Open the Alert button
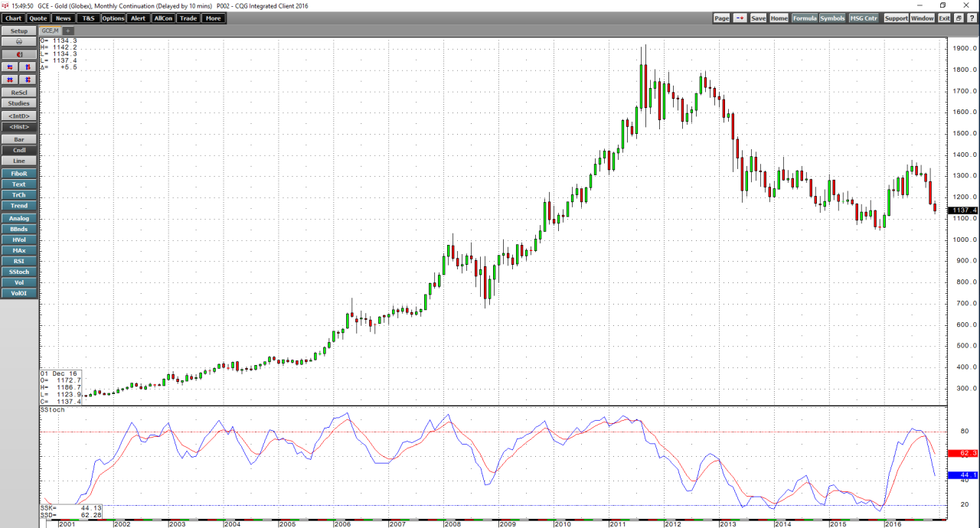This screenshot has height=528, width=980. pyautogui.click(x=138, y=18)
